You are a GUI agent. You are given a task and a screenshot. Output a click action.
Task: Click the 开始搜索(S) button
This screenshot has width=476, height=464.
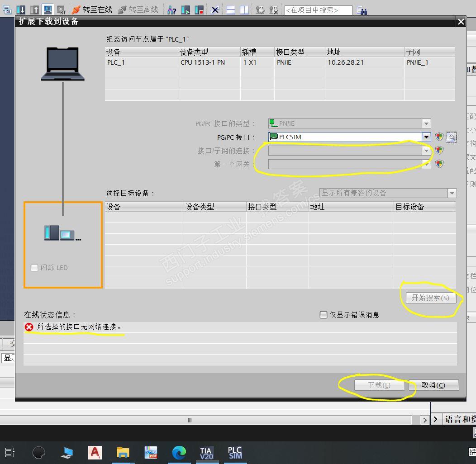430,298
